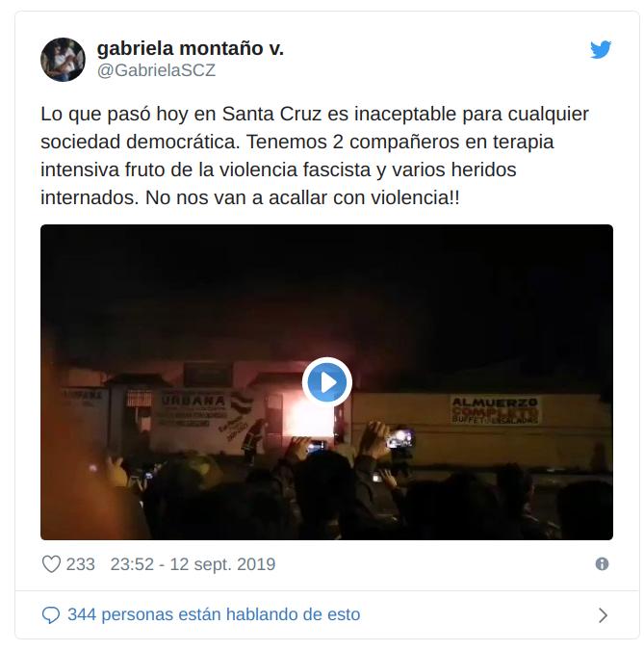This screenshot has width=644, height=651.
Task: Click the Twitter bird logo icon
Action: 601,49
